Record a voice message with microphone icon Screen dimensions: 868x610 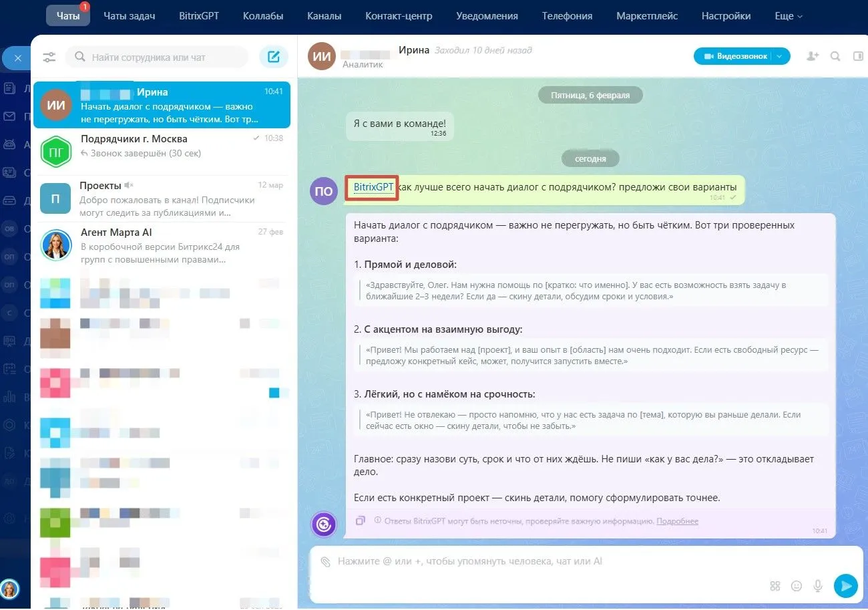[x=818, y=586]
